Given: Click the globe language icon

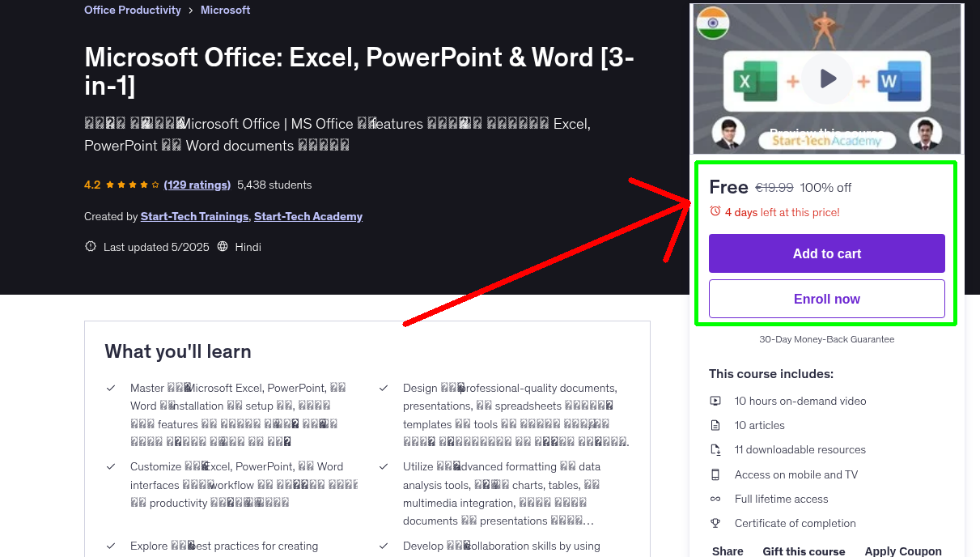Looking at the screenshot, I should tap(223, 246).
